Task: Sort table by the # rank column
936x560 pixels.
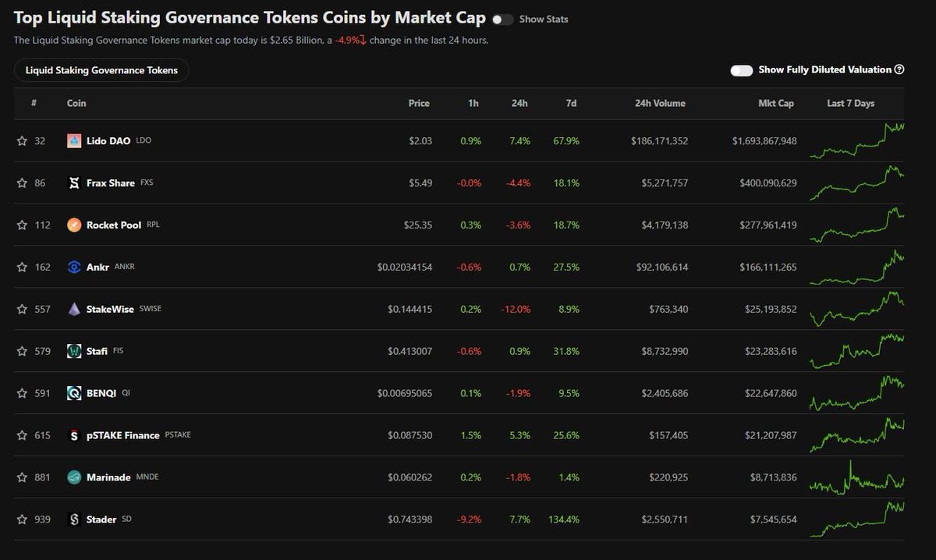Action: pyautogui.click(x=34, y=103)
